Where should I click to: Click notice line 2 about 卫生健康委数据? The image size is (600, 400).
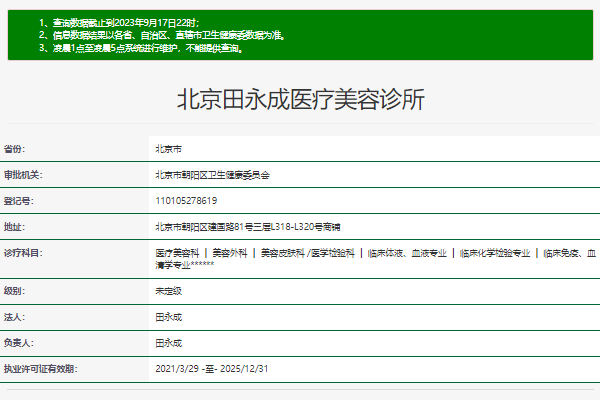coord(162,35)
